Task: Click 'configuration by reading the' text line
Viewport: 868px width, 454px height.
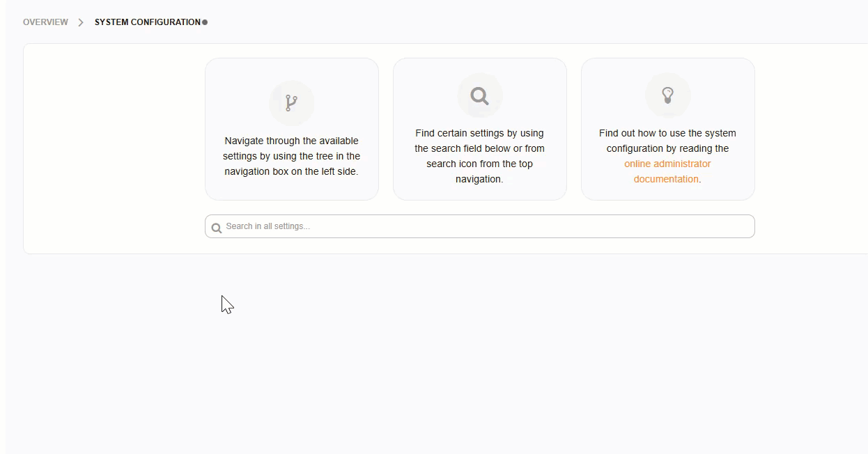Action: 667,148
